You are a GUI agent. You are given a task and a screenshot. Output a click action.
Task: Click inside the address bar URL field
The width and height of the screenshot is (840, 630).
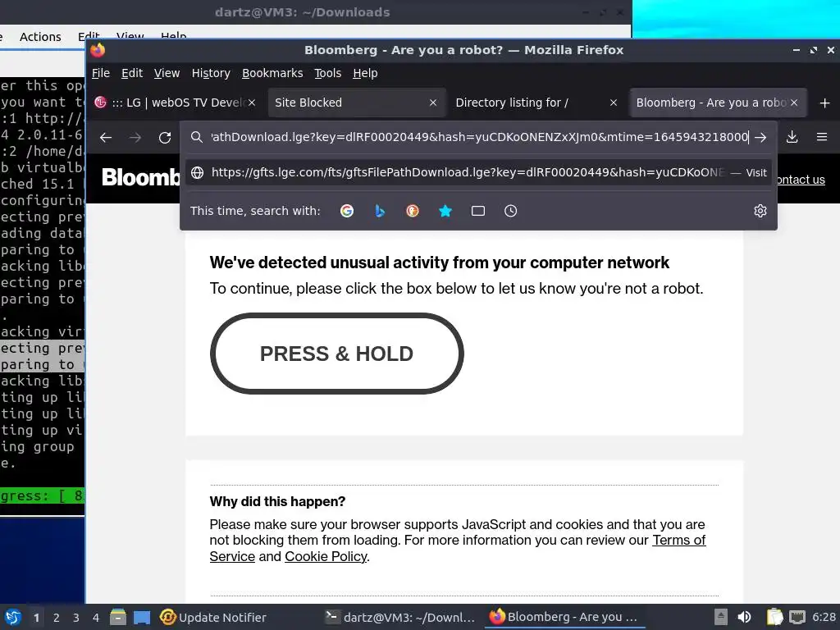(x=479, y=137)
